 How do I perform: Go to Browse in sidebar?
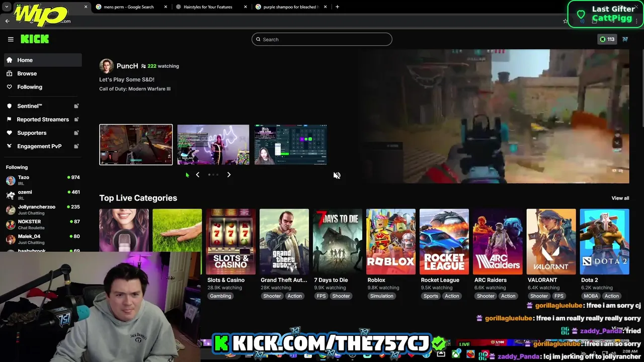43,73
